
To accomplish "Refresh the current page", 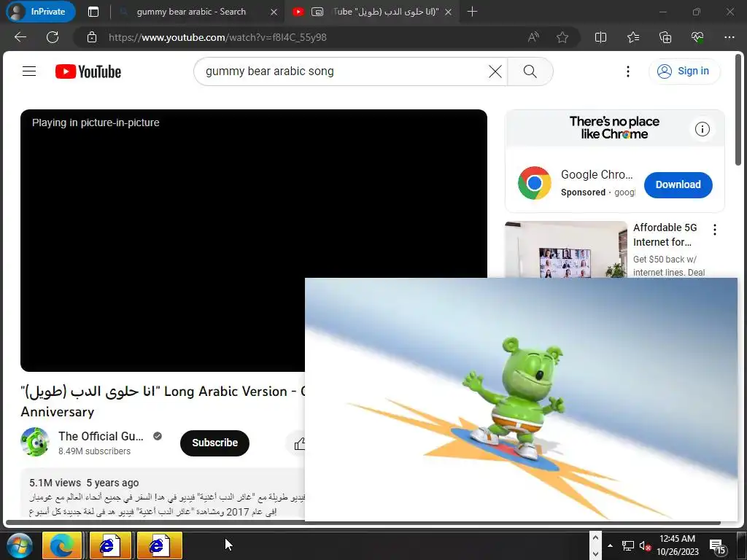I will (x=53, y=37).
